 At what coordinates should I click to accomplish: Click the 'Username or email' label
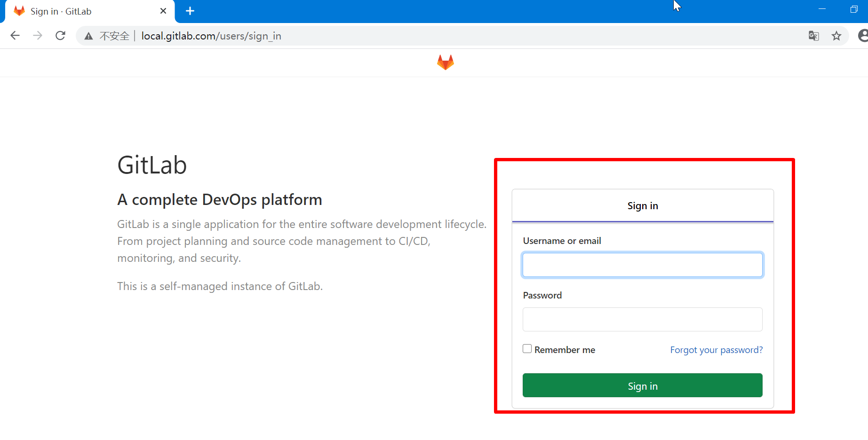pyautogui.click(x=562, y=241)
